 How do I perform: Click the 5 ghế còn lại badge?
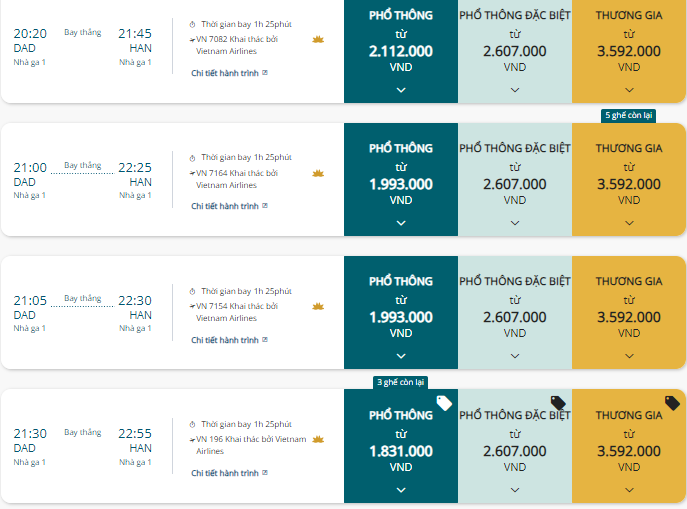coord(628,116)
